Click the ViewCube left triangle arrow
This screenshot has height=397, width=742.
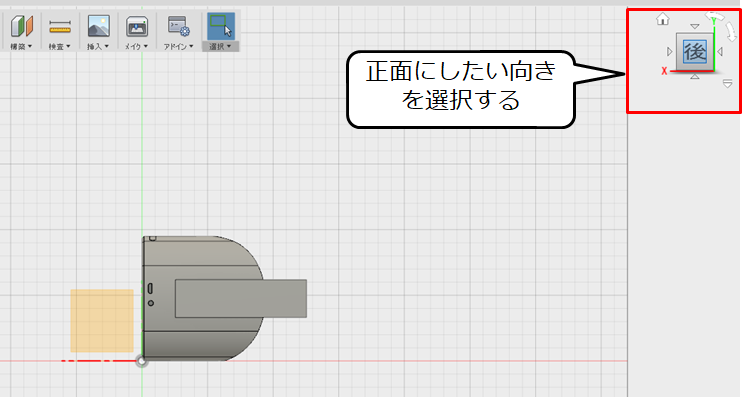click(x=669, y=51)
